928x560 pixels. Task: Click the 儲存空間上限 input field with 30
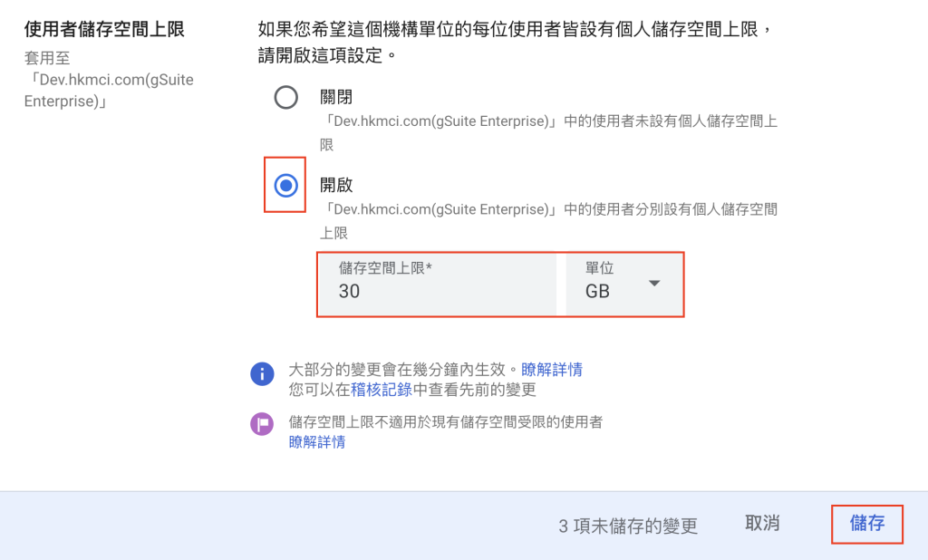(438, 285)
